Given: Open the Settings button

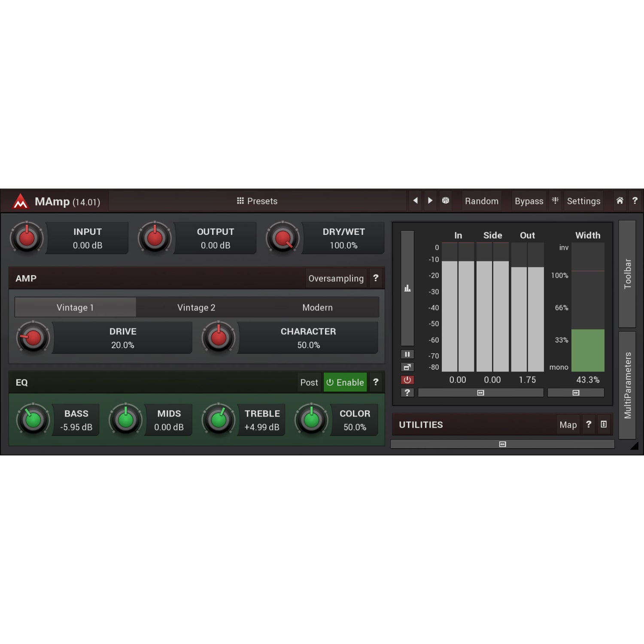Looking at the screenshot, I should (x=583, y=201).
